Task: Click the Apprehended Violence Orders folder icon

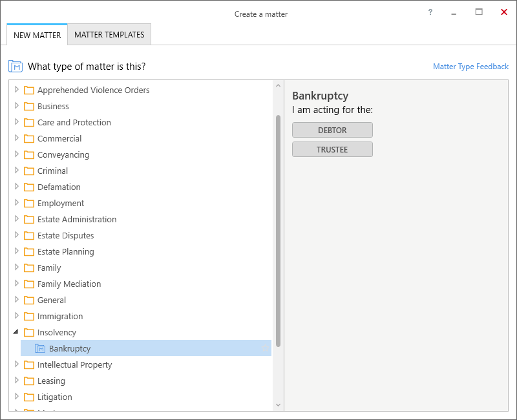Action: (x=29, y=90)
